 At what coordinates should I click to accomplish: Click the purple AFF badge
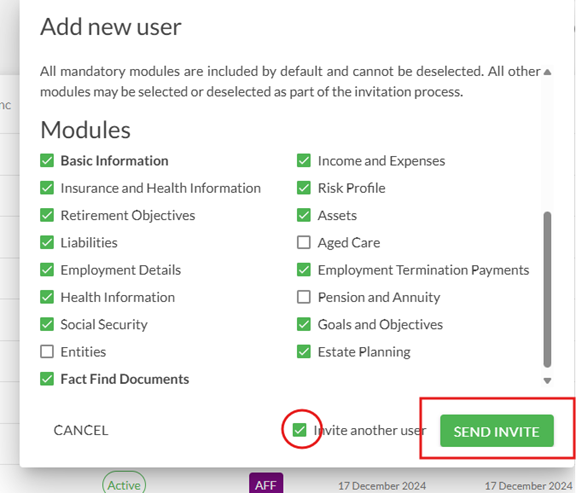coord(266,483)
